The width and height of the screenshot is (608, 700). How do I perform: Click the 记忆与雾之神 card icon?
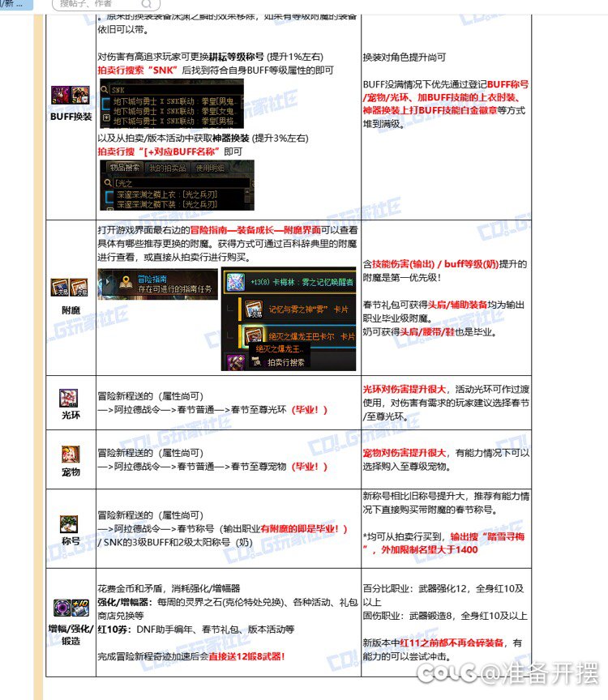253,309
